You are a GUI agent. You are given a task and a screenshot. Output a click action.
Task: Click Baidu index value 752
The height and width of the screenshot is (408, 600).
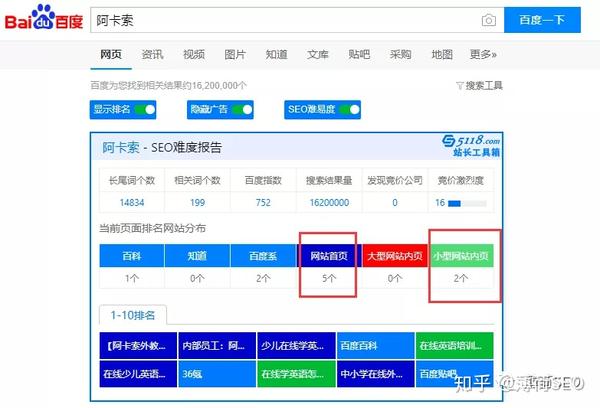[263, 202]
